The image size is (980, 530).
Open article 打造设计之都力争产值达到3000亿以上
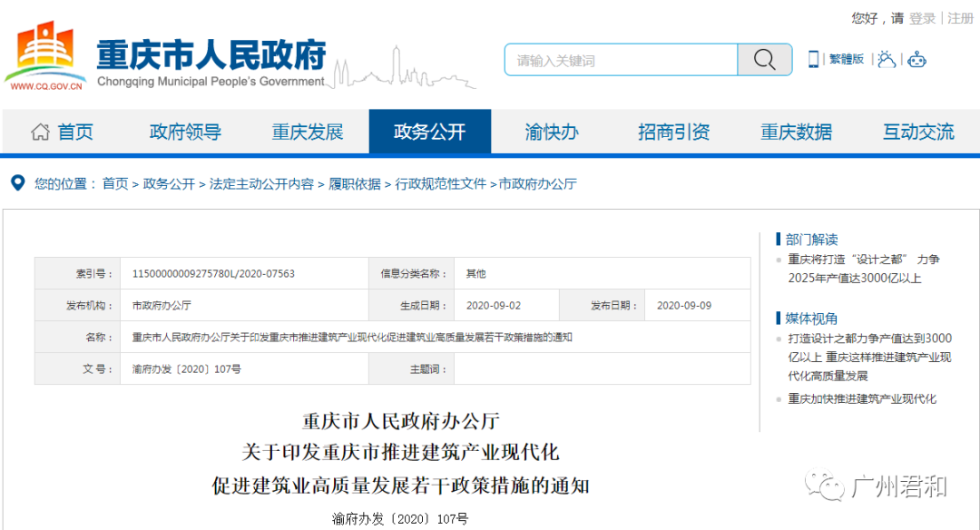tap(869, 357)
